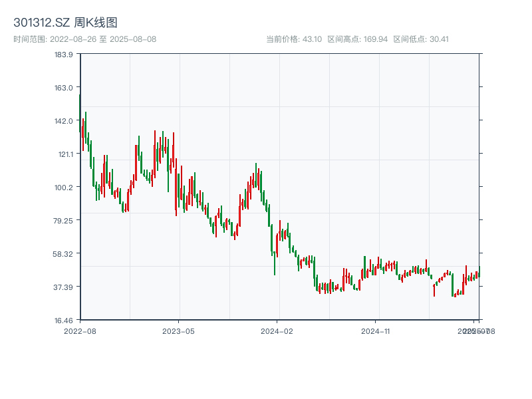Click the 183.9 y-axis price label

pos(63,55)
